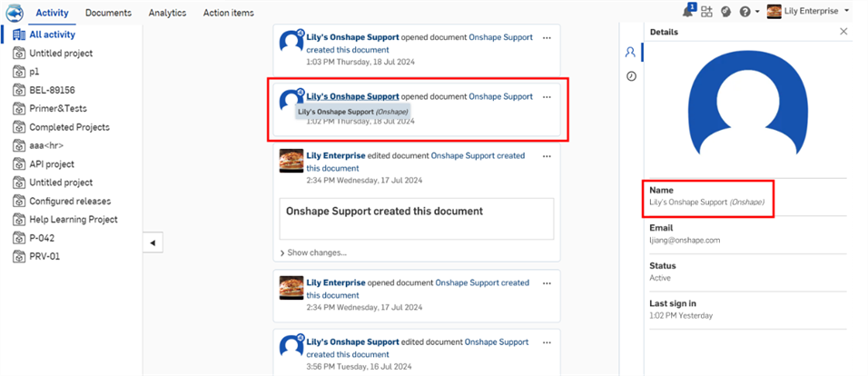The image size is (868, 376).
Task: Select the Primer&Tests project
Action: pos(58,108)
